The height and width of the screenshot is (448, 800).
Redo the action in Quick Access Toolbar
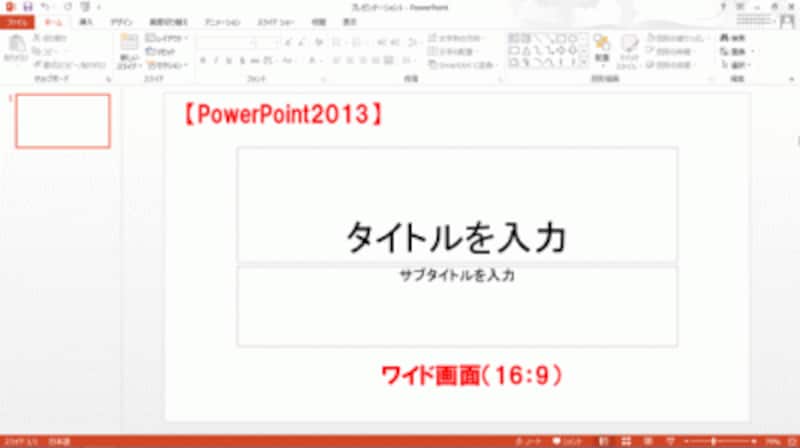[x=68, y=7]
